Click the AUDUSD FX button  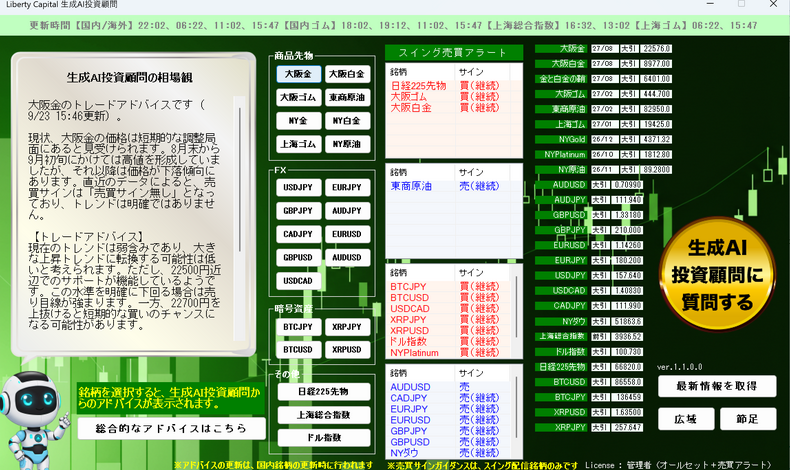(x=347, y=257)
